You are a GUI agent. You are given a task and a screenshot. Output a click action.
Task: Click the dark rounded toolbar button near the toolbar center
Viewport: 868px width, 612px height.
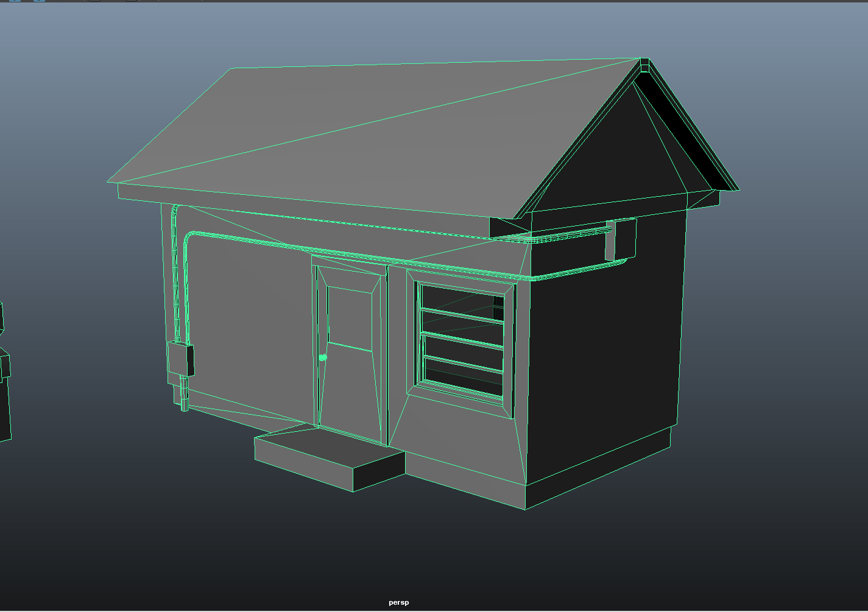[x=93, y=2]
